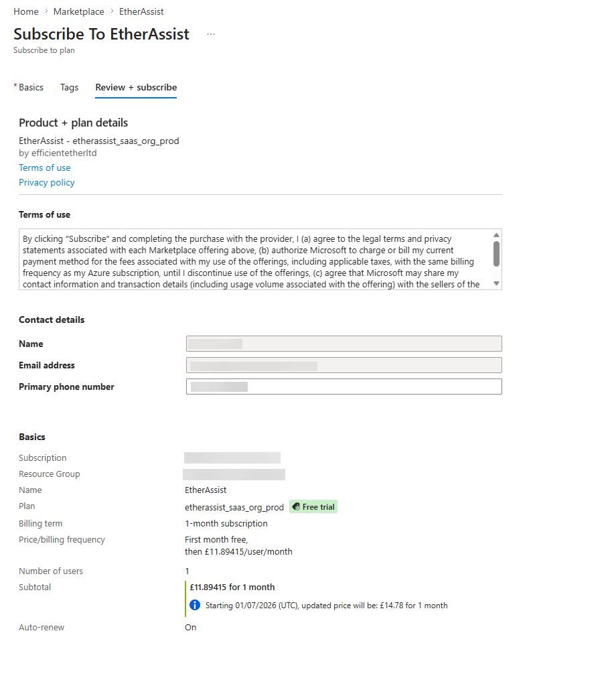This screenshot has height=700, width=612.
Task: Open the Privacy policy link
Action: pos(47,183)
